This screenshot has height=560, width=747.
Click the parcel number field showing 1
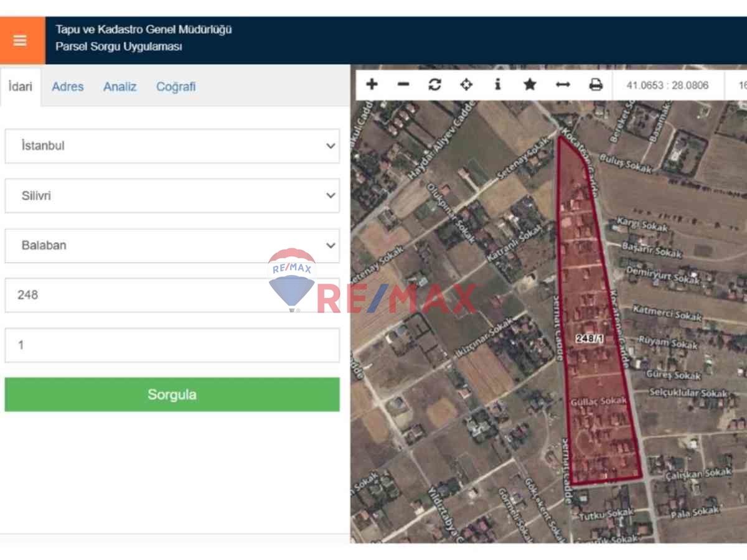click(x=172, y=345)
